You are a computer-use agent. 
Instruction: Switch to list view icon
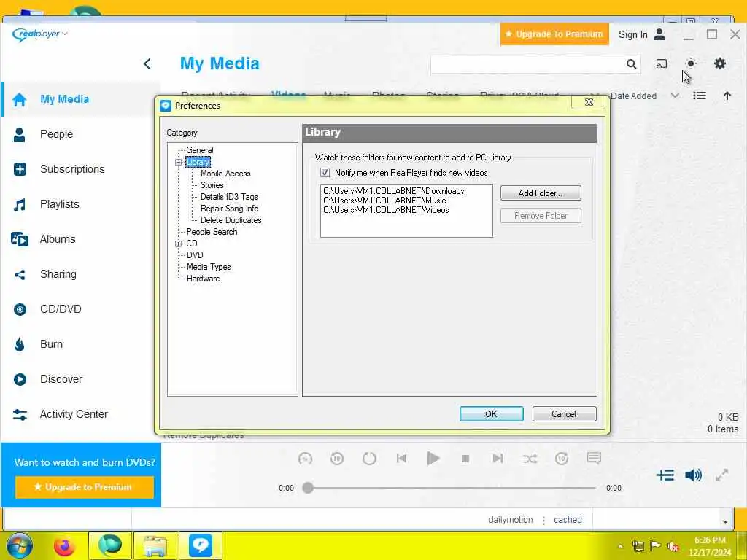(700, 96)
